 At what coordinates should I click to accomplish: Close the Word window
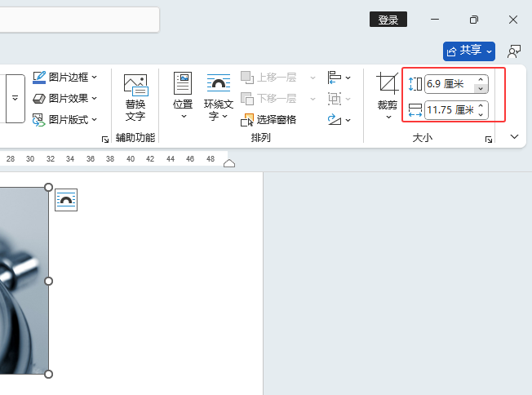click(513, 20)
